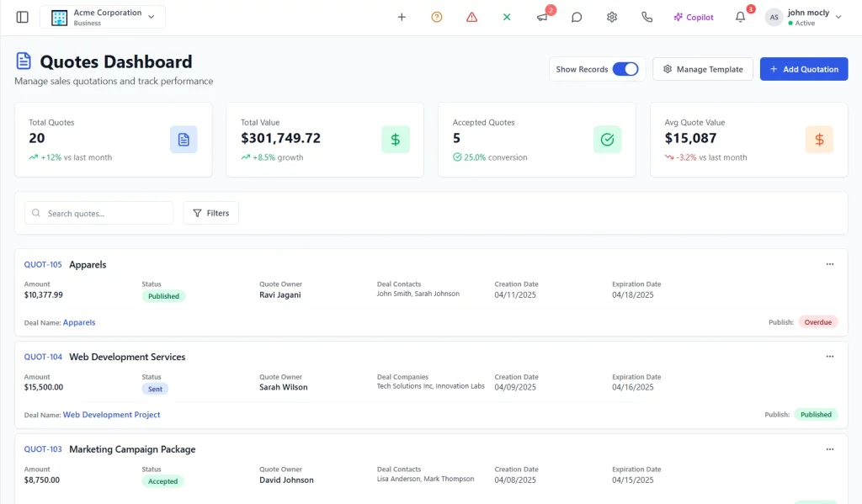Click the plus icon in top bar
The image size is (862, 504).
(x=402, y=17)
